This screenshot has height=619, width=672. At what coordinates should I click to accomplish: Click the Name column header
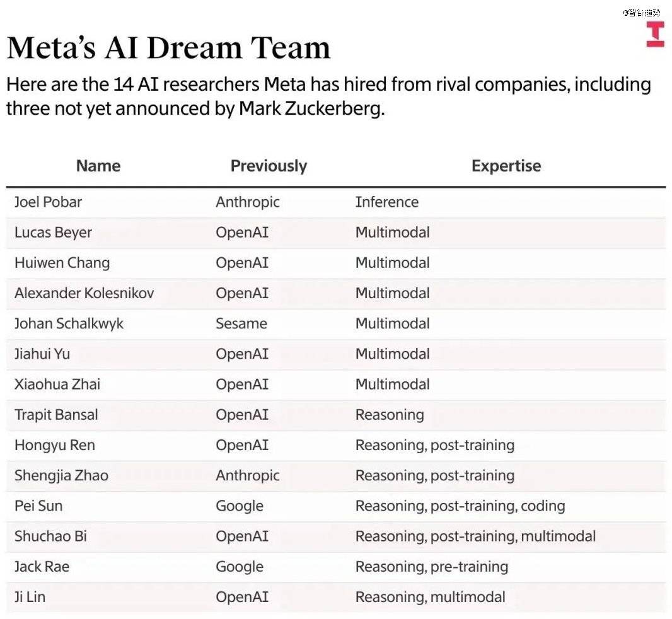tap(98, 166)
